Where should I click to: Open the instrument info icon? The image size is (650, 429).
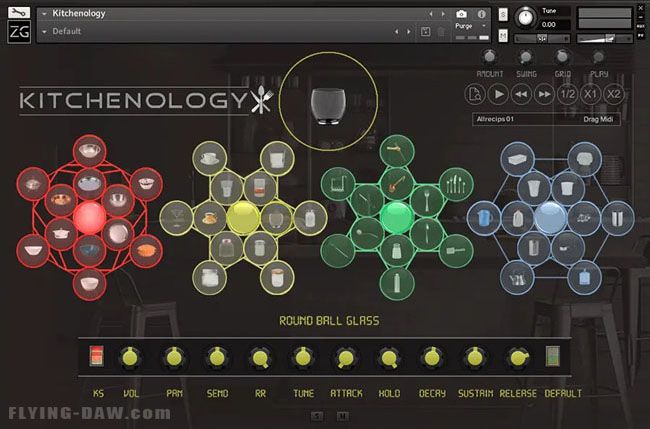click(x=481, y=14)
